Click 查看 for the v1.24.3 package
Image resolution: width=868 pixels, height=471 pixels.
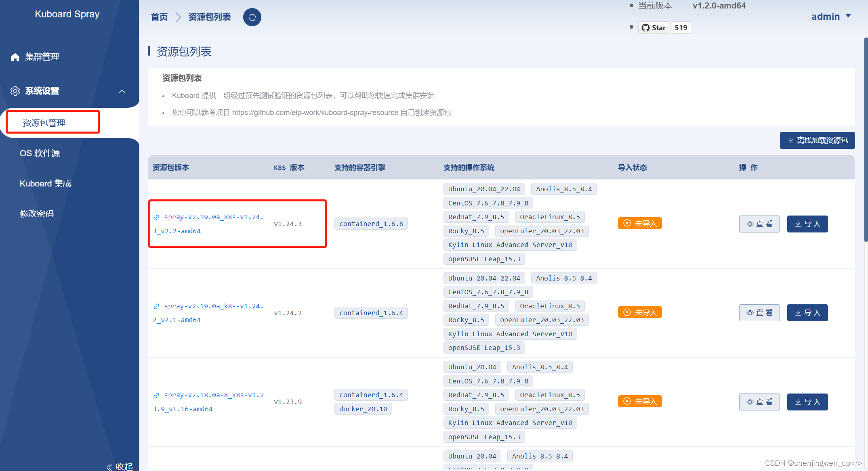pos(759,224)
